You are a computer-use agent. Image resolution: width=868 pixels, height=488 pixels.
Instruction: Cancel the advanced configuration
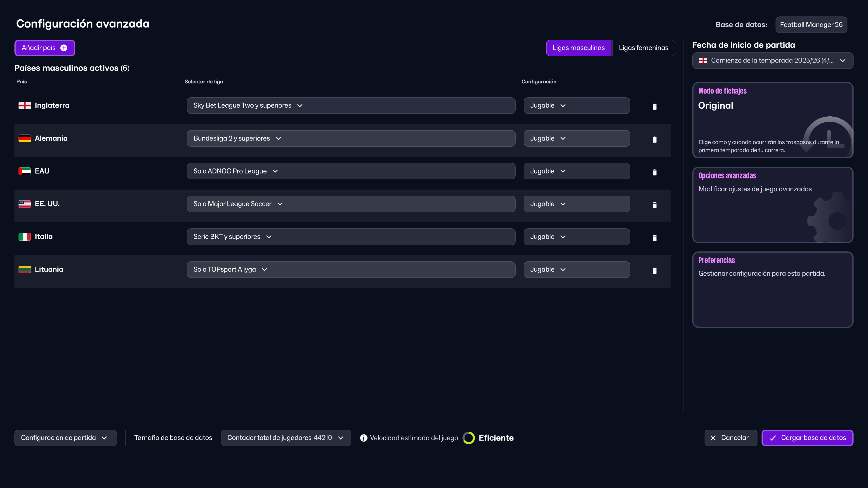click(x=730, y=438)
